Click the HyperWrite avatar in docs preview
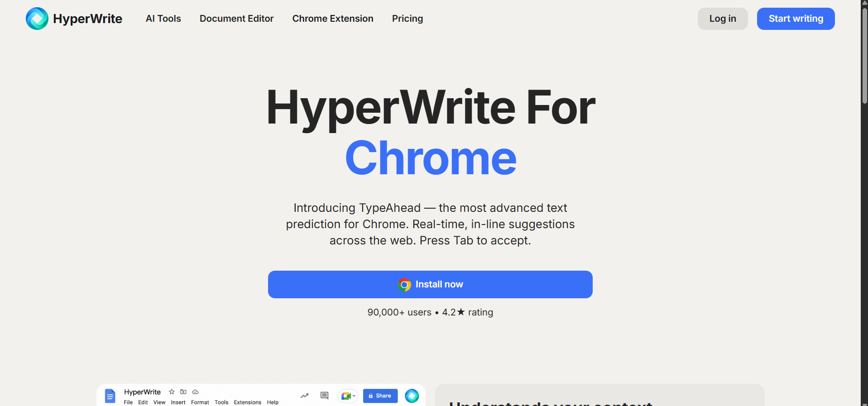 [x=412, y=396]
